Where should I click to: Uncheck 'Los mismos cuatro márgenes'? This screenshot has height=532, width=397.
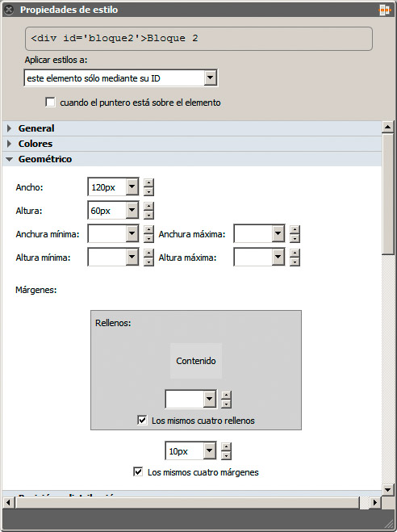click(138, 471)
